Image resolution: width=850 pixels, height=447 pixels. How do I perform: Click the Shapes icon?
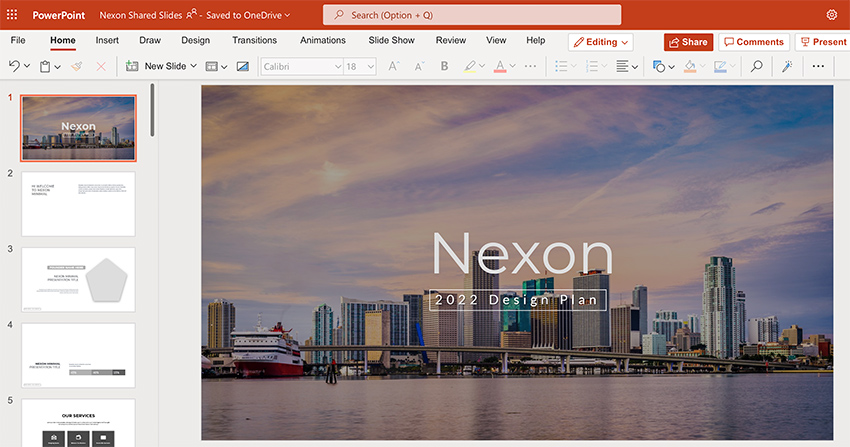coord(659,66)
